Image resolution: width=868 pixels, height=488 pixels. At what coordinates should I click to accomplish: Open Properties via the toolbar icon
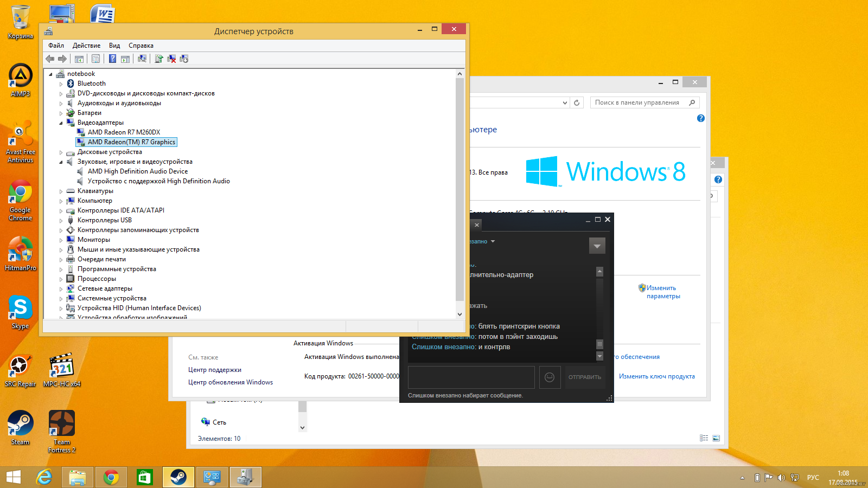point(96,59)
